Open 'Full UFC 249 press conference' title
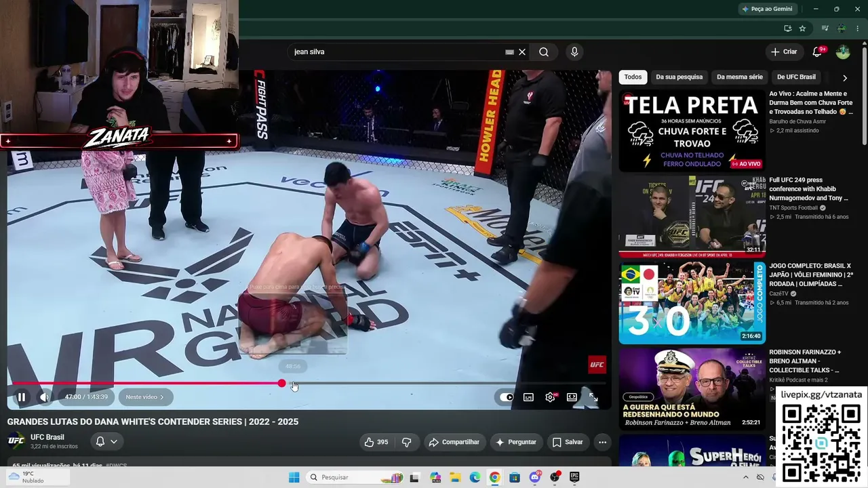The width and height of the screenshot is (868, 488). (x=809, y=189)
